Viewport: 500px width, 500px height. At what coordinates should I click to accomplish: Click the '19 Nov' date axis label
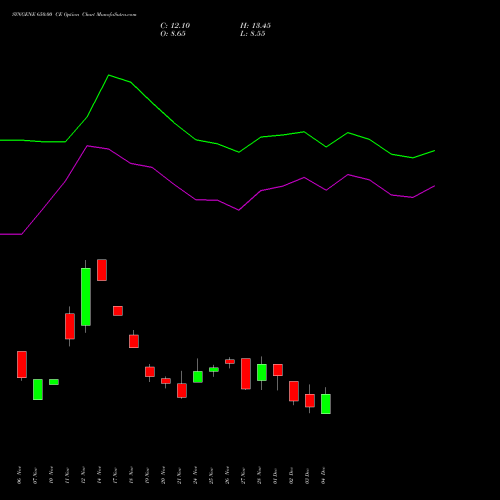(147, 475)
